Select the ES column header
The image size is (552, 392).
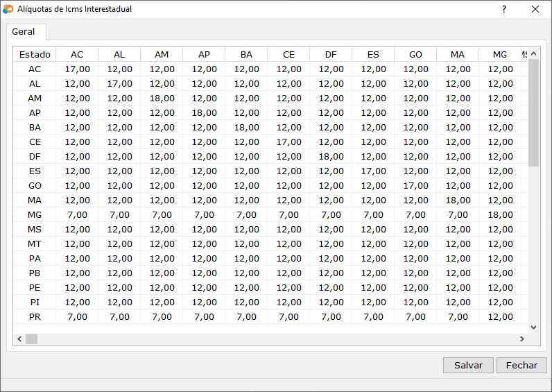tap(373, 55)
